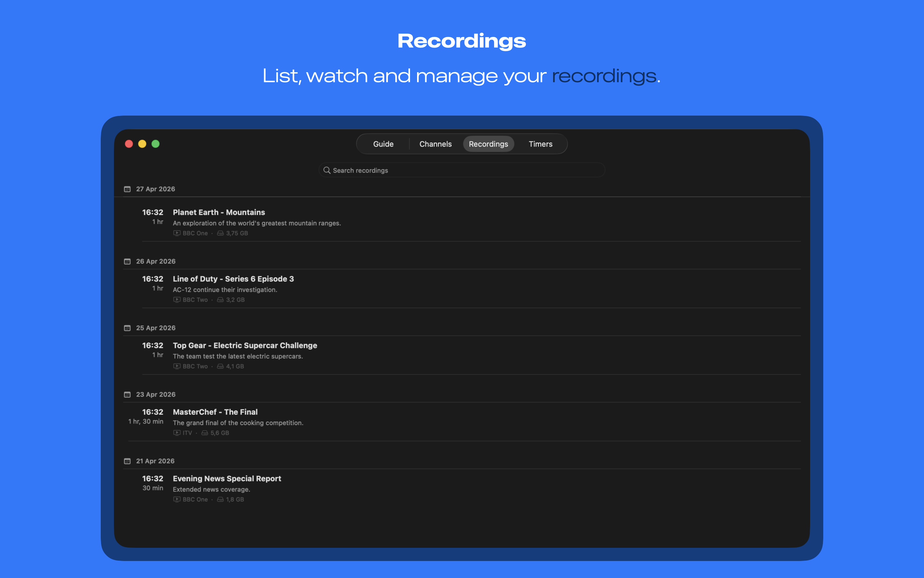
Task: Click calendar icon beside 25 Apr 2026
Action: tap(127, 328)
